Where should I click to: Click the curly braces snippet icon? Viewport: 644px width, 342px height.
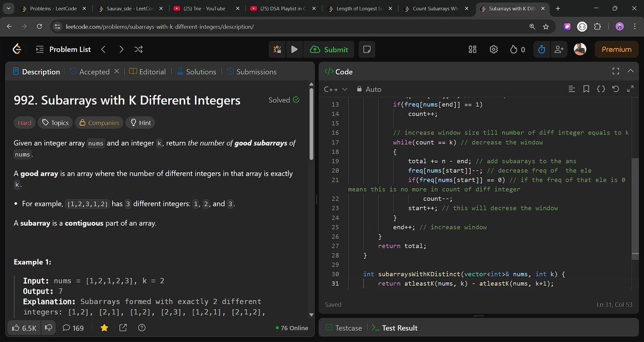(601, 89)
